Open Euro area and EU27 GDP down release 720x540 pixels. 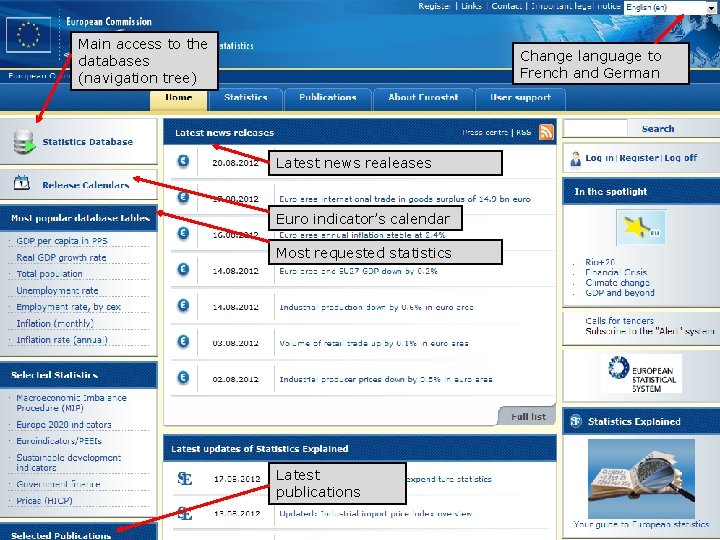358,271
